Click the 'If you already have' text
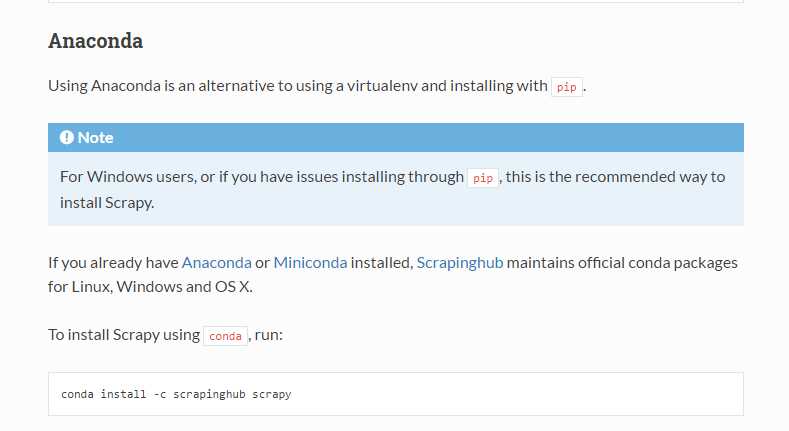 click(x=114, y=263)
